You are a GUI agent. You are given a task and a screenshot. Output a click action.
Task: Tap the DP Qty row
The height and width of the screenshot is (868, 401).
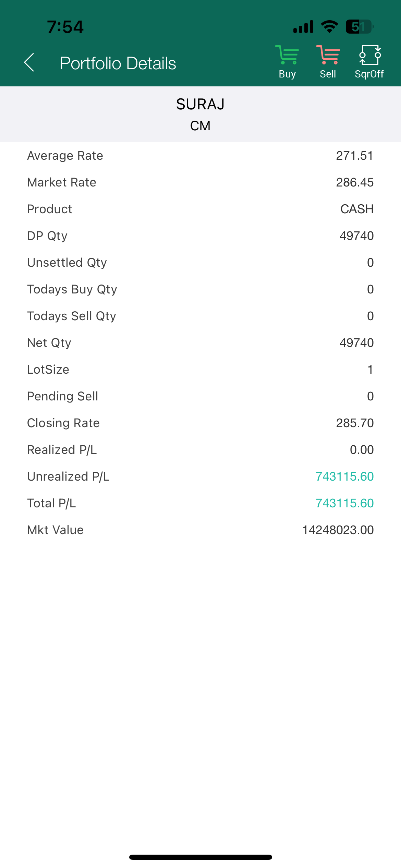(x=200, y=236)
